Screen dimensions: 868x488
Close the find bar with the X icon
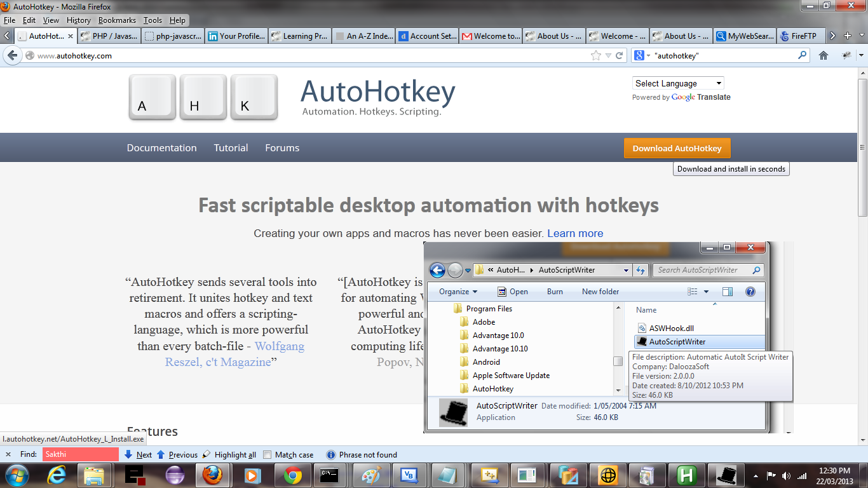(8, 454)
